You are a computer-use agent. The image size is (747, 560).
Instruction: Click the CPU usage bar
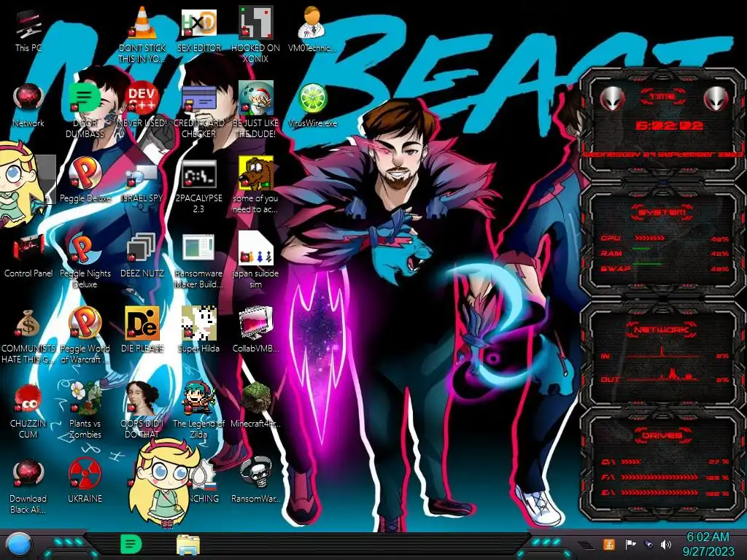coord(650,238)
